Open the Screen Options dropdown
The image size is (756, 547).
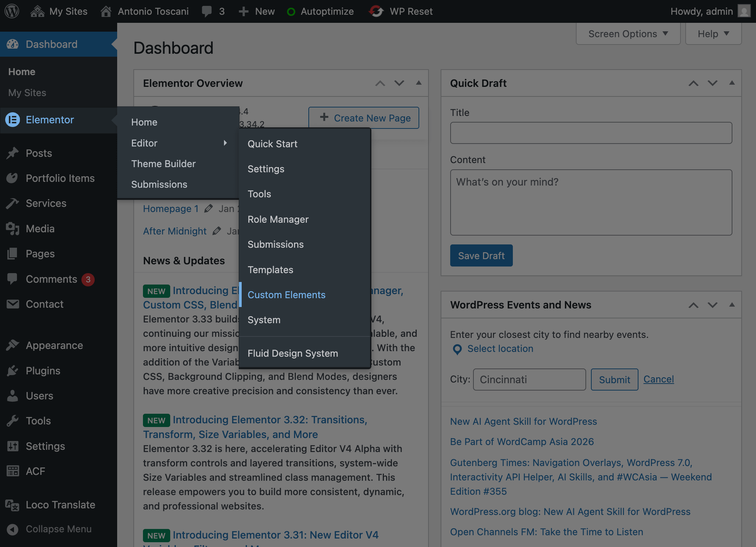click(628, 34)
